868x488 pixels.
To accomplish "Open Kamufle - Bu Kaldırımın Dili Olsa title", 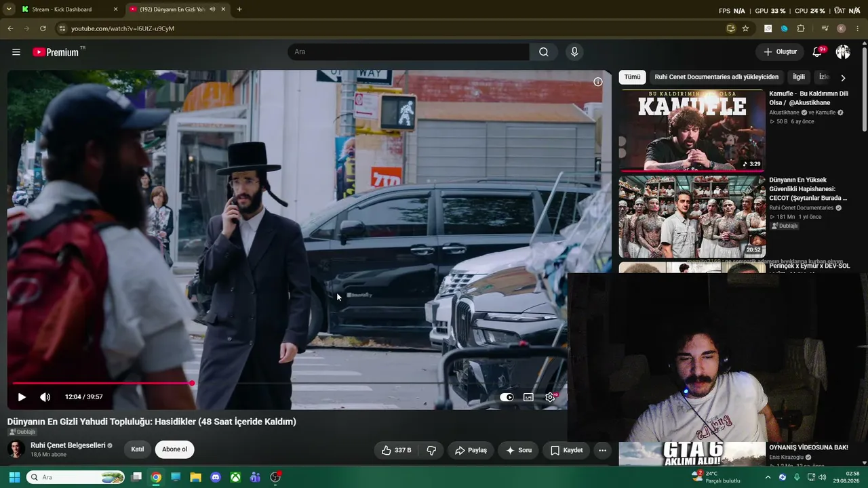I will 808,98.
